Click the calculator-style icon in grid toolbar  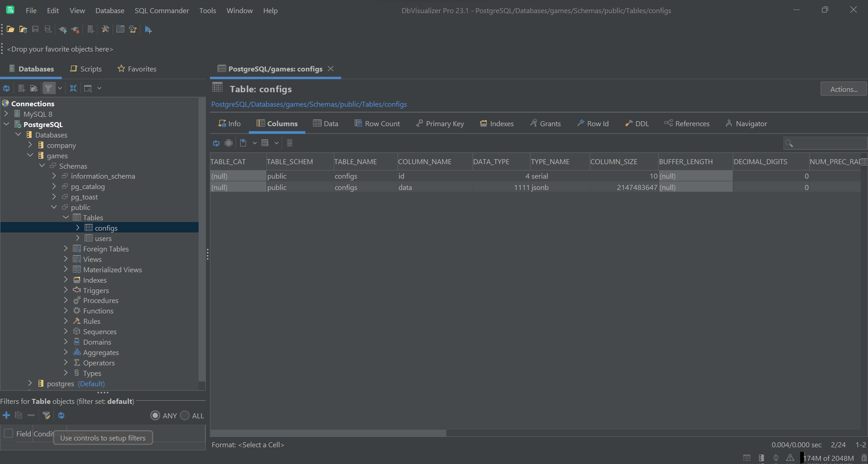tap(290, 143)
